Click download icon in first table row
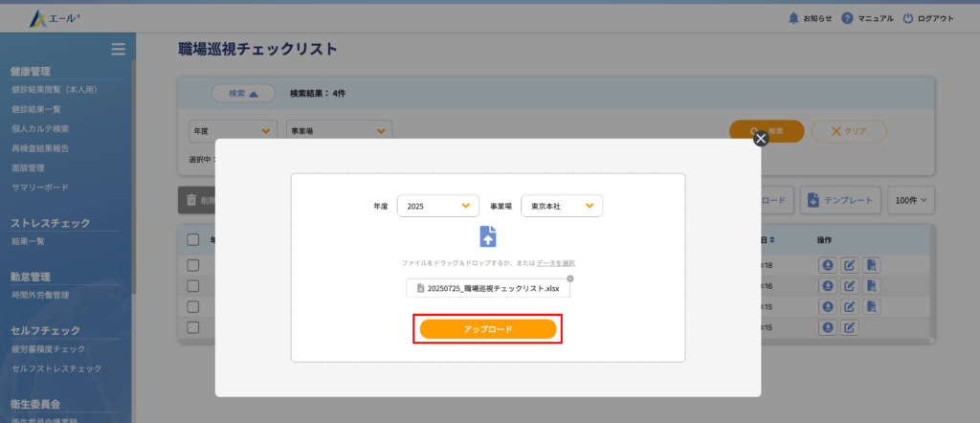 [827, 265]
